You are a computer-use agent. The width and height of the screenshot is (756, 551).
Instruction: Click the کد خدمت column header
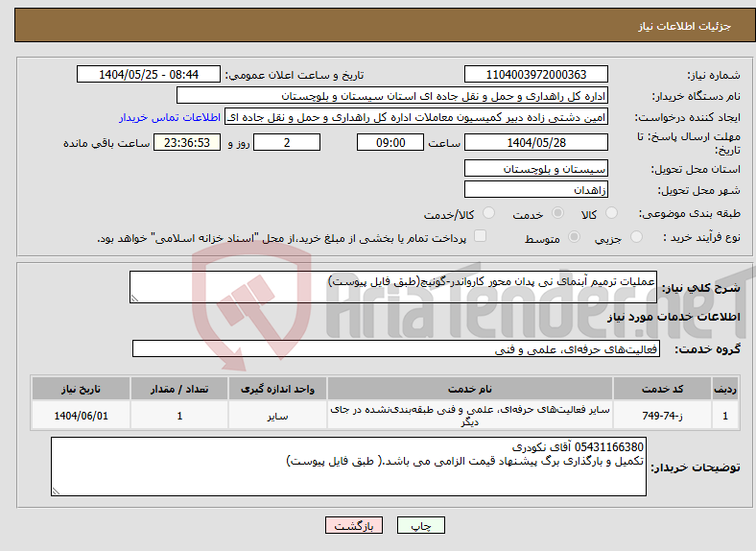(662, 389)
